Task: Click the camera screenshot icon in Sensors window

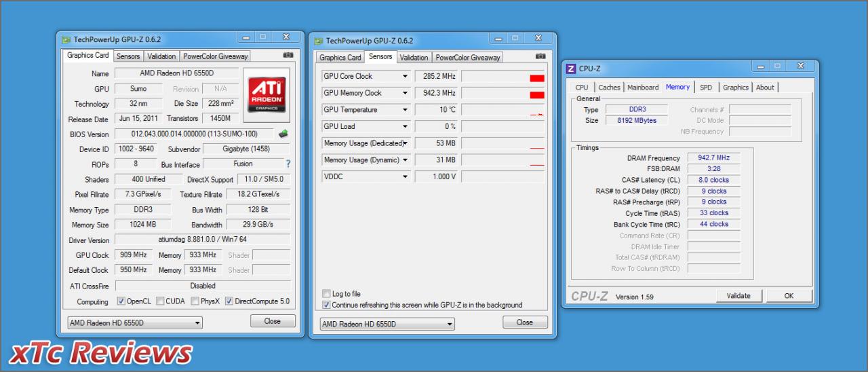Action: click(x=540, y=56)
